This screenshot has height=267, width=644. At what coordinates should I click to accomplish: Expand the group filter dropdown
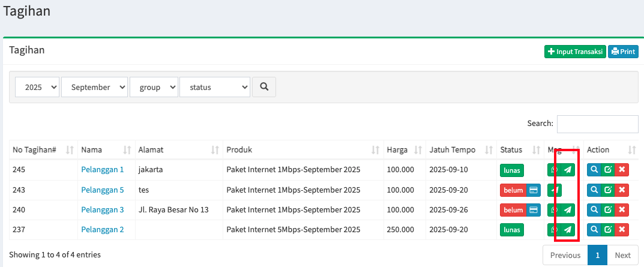[x=154, y=87]
